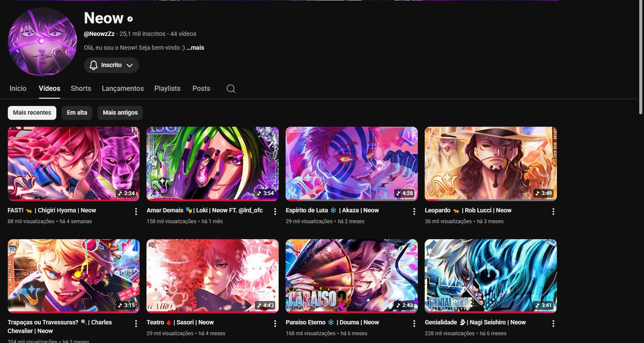Screen dimensions: 644x343
Task: Open options menu for Trapaças ou Travessuras video
Action: coord(136,323)
